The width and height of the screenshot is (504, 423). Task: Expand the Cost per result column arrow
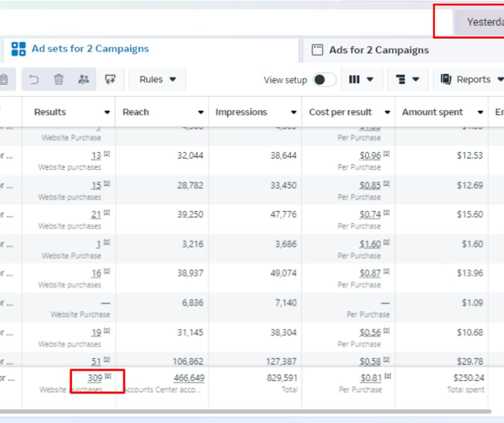click(x=387, y=112)
